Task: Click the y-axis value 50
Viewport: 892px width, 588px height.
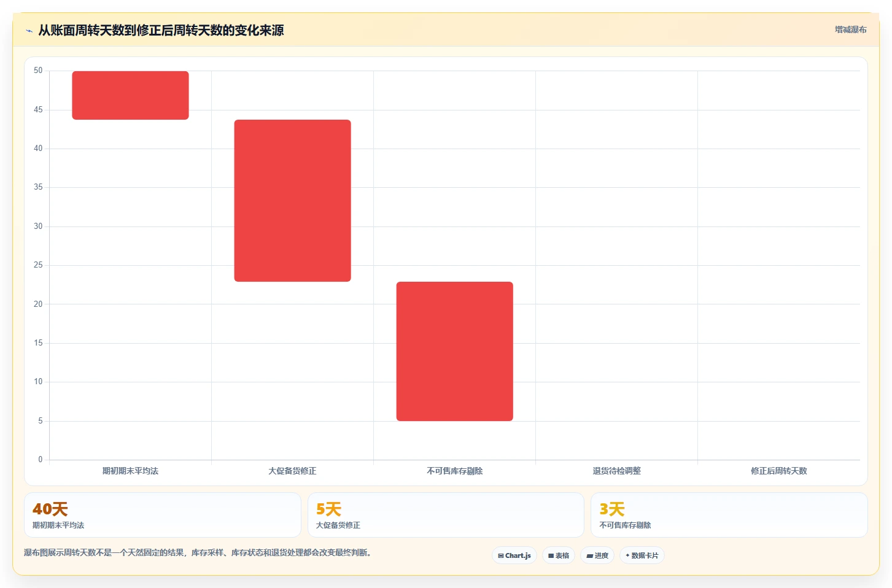Action: [x=38, y=71]
